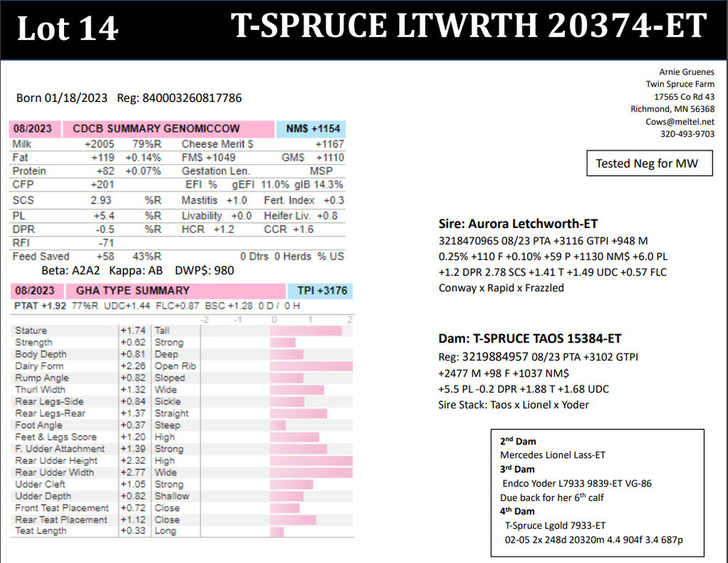
Task: Select the Fat value '+119'
Action: (103, 157)
